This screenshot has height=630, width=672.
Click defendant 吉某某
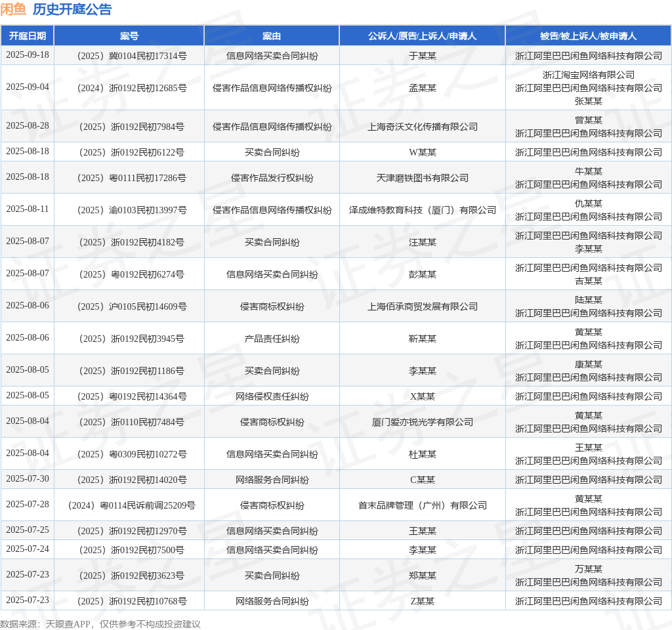pyautogui.click(x=589, y=281)
